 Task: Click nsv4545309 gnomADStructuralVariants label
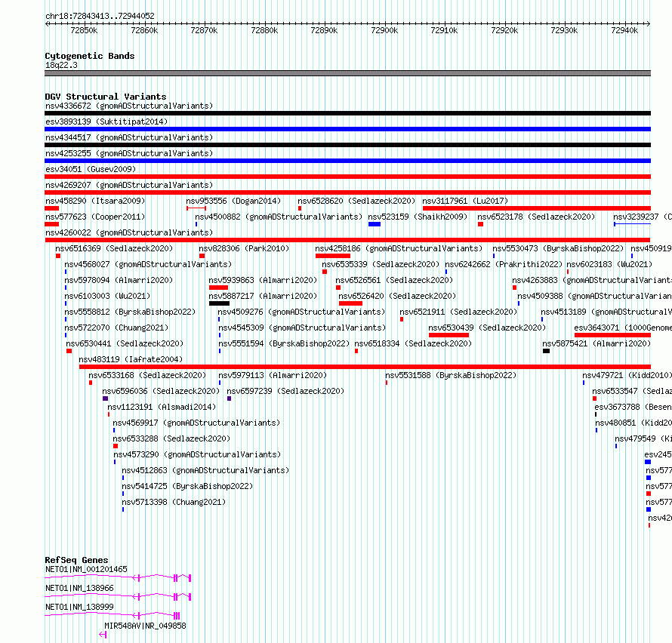(302, 328)
